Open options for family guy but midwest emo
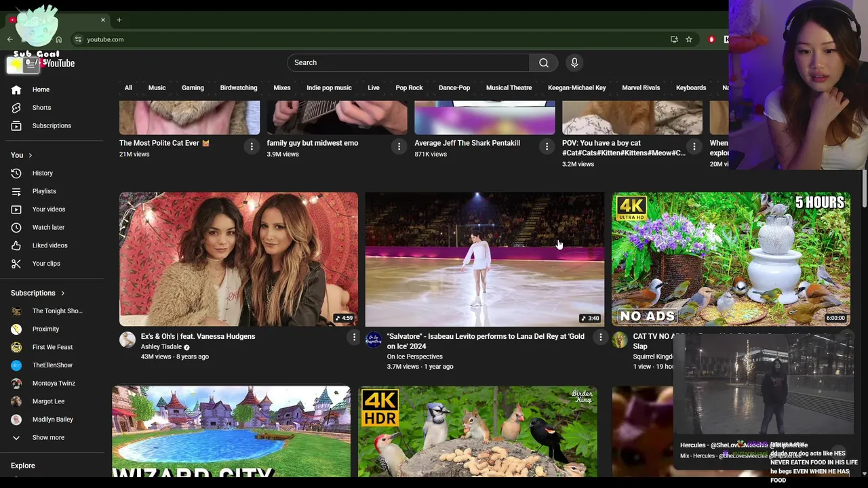The height and width of the screenshot is (488, 868). click(x=399, y=146)
